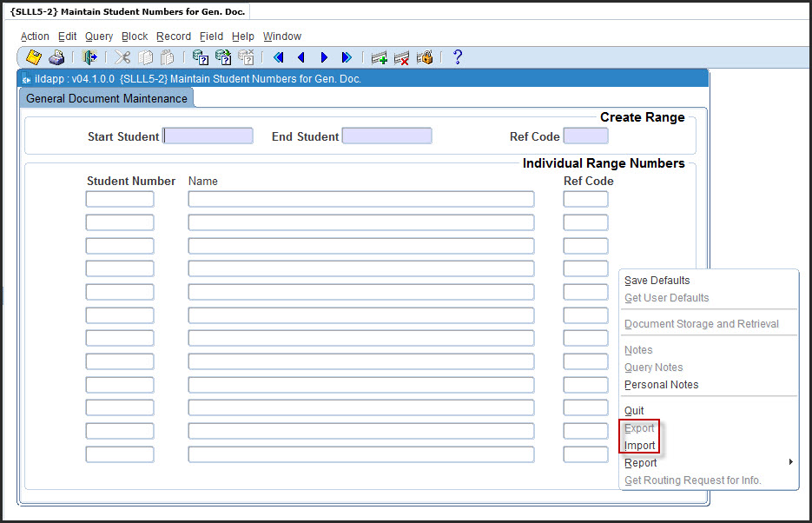Screen dimensions: 812x523
Task: Click the Individual Range Numbers heading
Action: [x=604, y=163]
